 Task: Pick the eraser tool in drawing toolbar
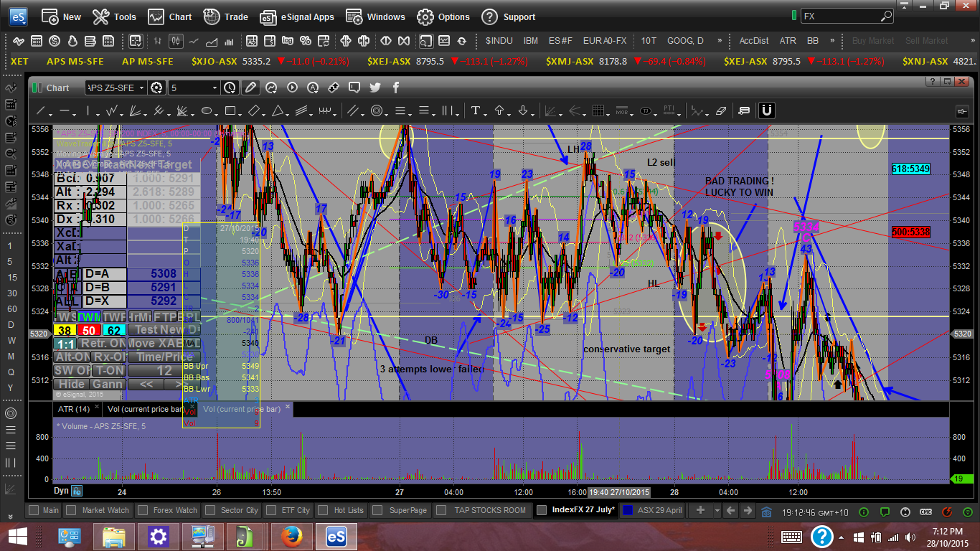tap(721, 111)
